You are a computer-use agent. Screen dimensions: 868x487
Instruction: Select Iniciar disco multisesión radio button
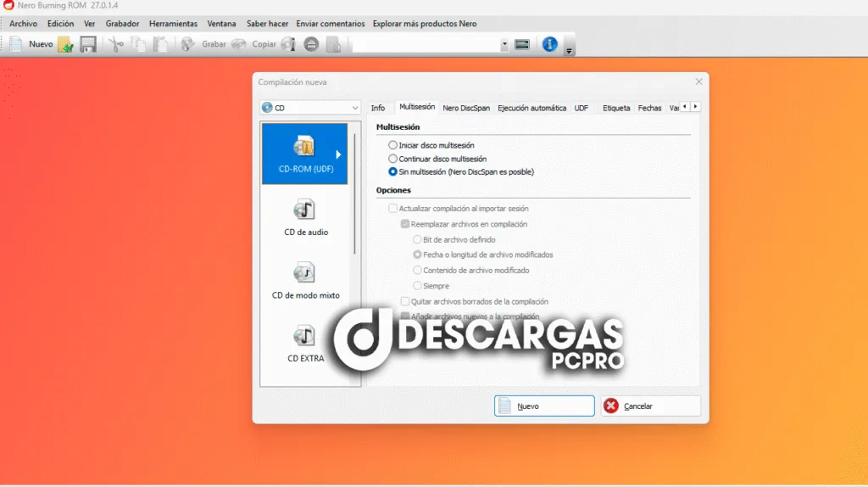(392, 145)
